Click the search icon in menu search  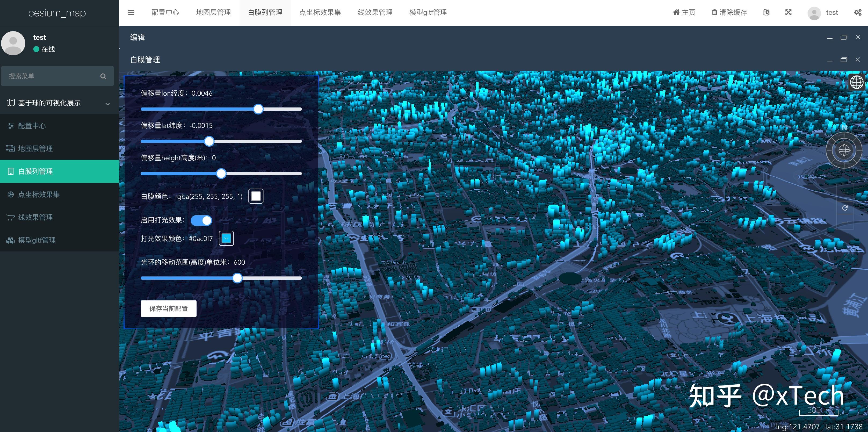pos(103,76)
